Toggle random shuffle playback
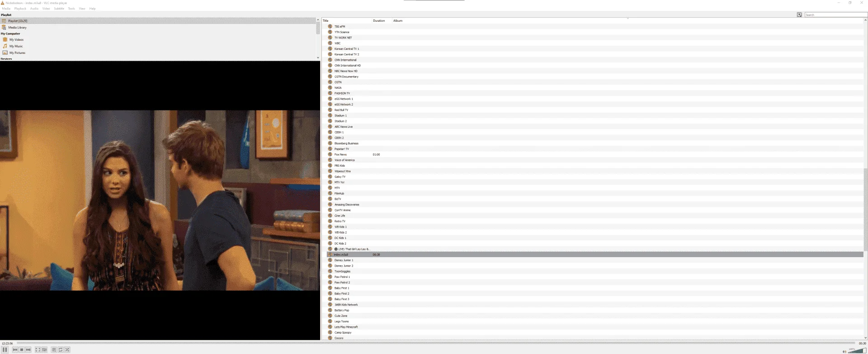 point(67,349)
